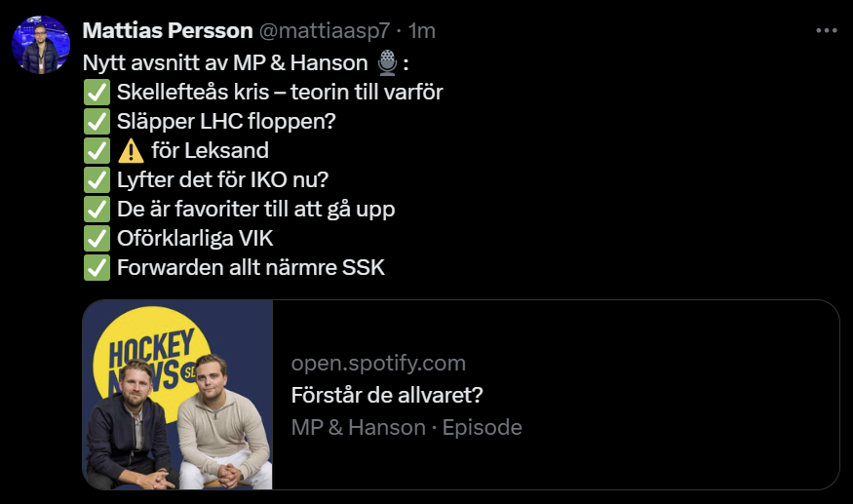The height and width of the screenshot is (504, 853).
Task: Click the check mark before "Släpper LHC floppen?"
Action: tap(96, 122)
